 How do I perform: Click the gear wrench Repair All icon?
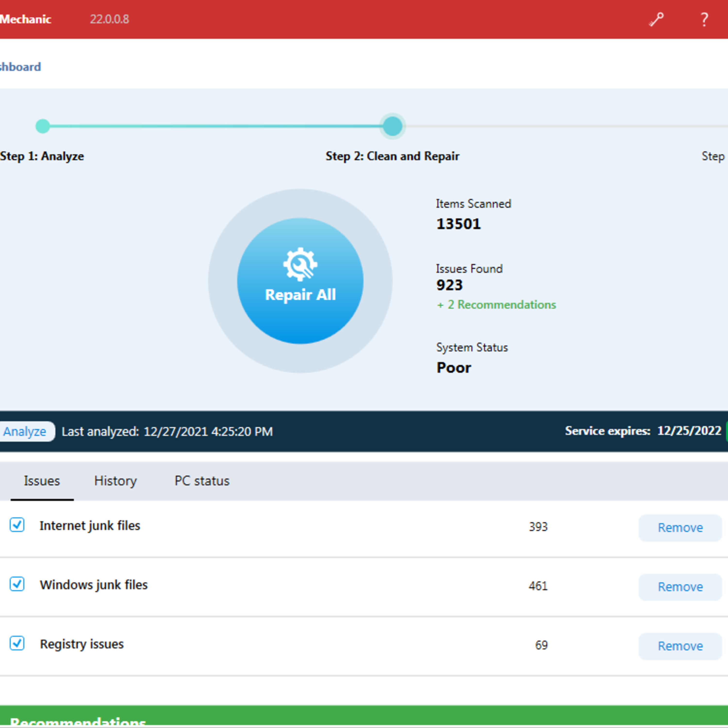pyautogui.click(x=300, y=264)
